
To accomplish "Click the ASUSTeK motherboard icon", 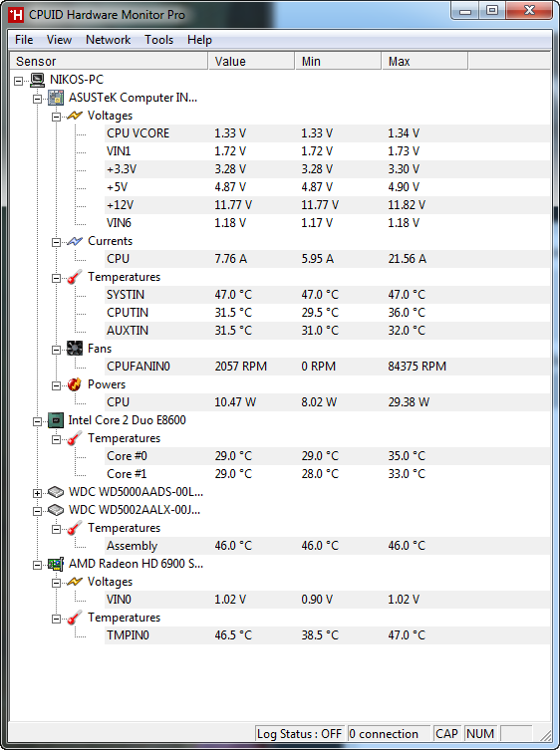I will point(56,98).
